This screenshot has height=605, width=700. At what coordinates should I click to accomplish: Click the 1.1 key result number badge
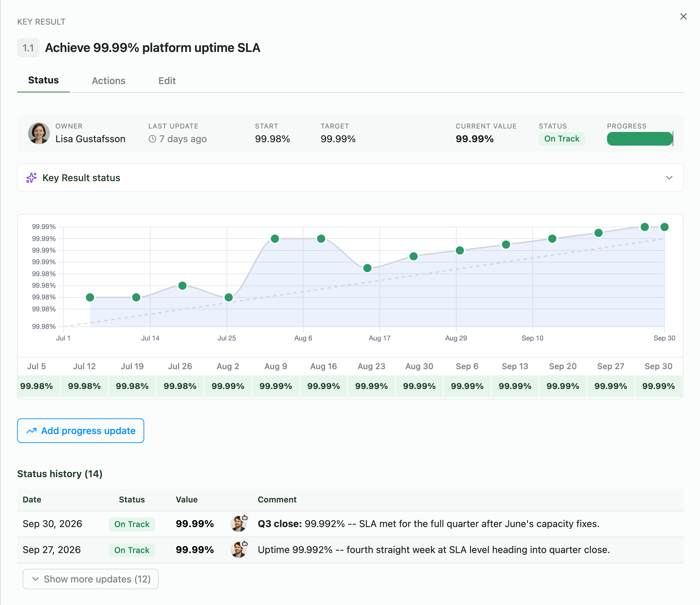point(28,48)
